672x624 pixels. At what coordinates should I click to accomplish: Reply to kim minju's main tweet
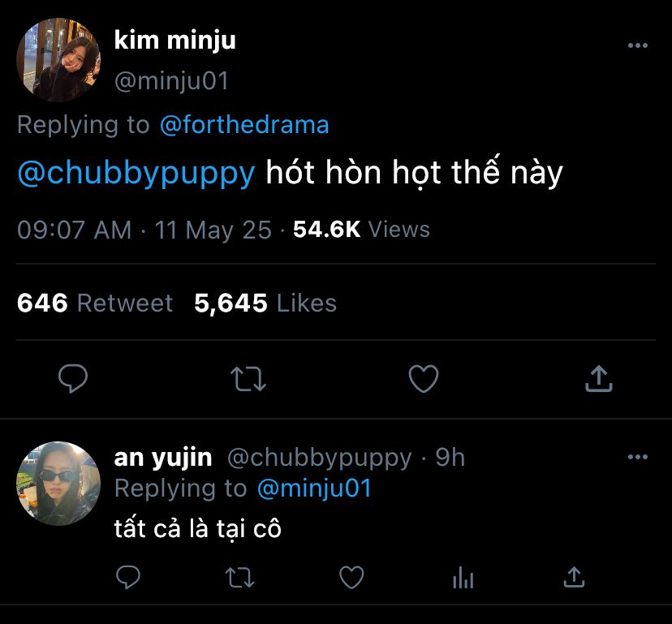[73, 378]
